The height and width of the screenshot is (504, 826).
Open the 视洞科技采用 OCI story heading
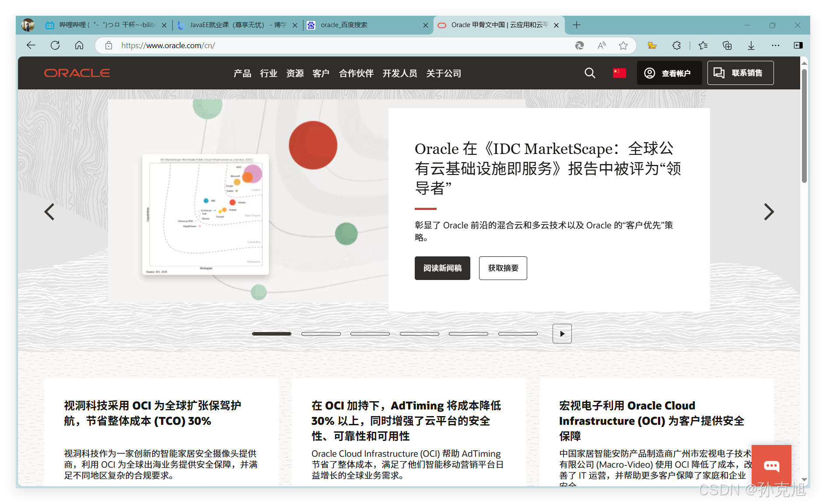click(x=152, y=413)
